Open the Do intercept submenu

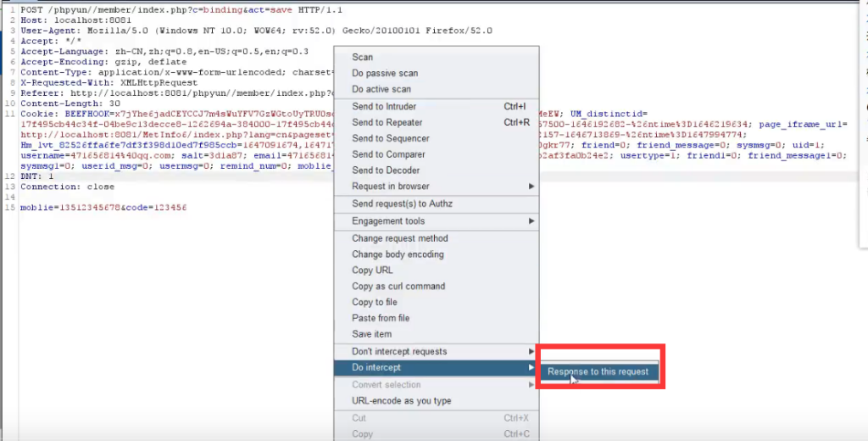[437, 367]
